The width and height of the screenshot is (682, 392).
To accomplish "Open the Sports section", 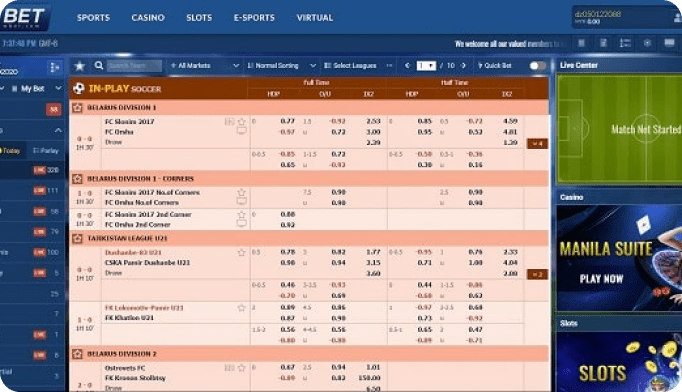I will [x=93, y=18].
